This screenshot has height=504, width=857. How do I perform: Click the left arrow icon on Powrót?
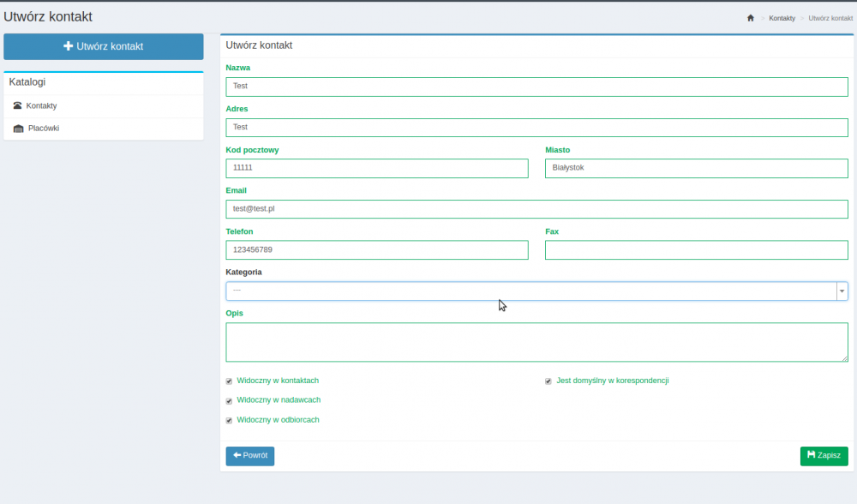pyautogui.click(x=237, y=455)
